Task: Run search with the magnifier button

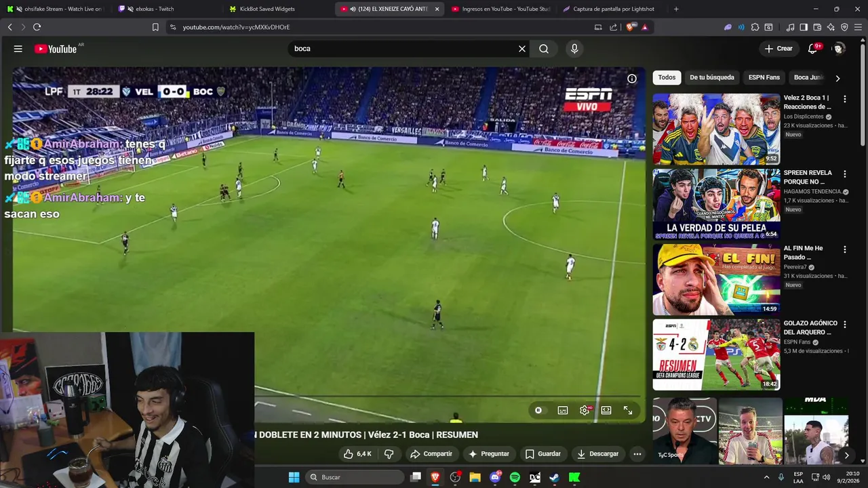Action: (x=544, y=49)
